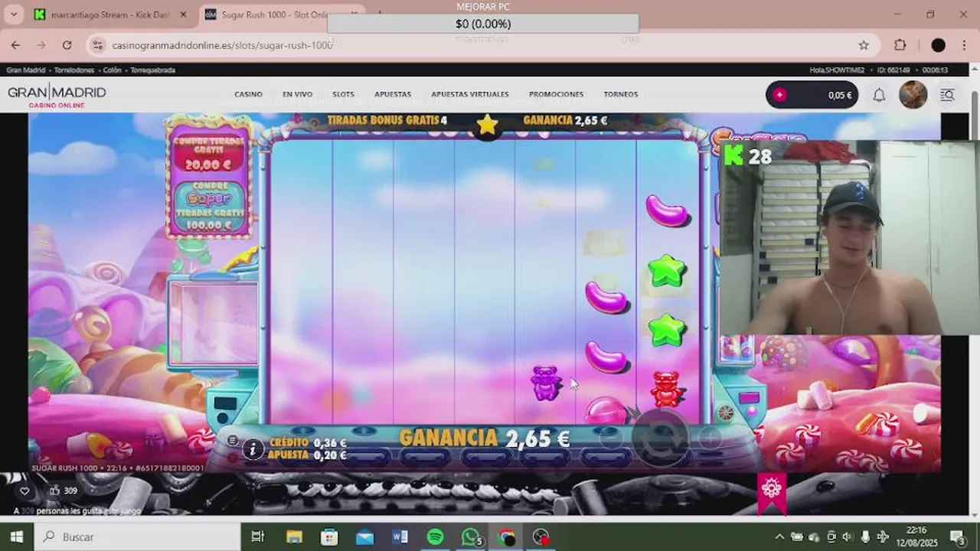Open APUESTAS VIRTUALES menu item
Image resolution: width=980 pixels, height=551 pixels.
[x=469, y=94]
